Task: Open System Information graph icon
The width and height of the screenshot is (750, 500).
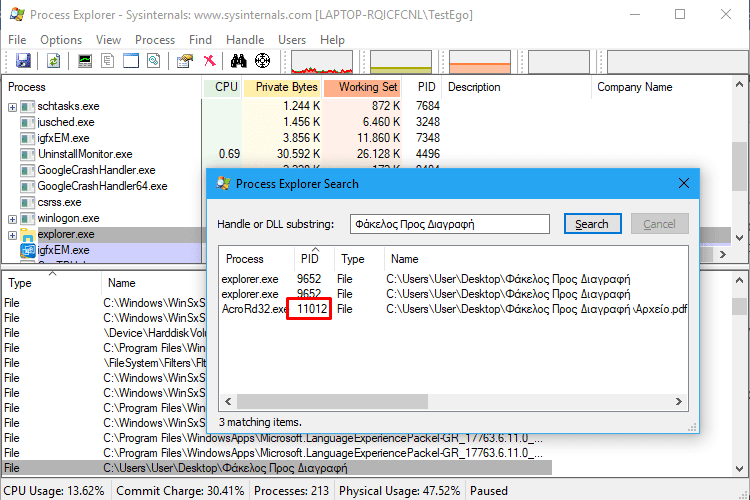Action: point(85,61)
